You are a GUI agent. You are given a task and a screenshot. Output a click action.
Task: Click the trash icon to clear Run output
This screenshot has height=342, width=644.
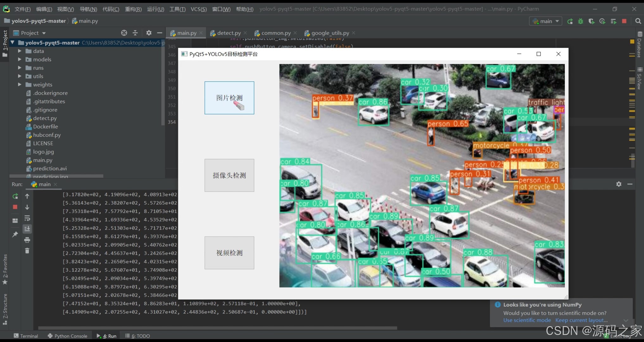coord(27,251)
